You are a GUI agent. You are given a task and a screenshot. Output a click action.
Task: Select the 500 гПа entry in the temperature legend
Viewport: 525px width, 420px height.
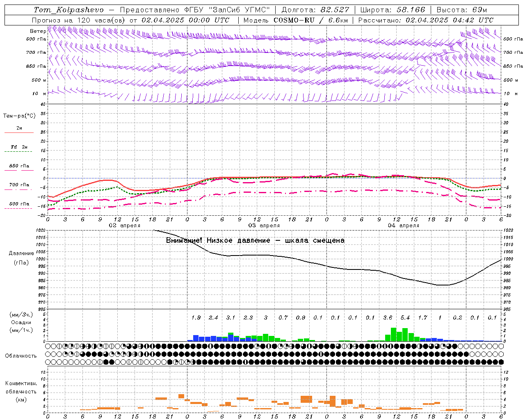tap(19, 204)
